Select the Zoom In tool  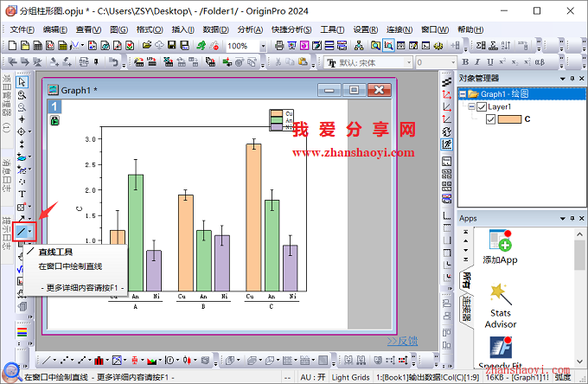click(x=22, y=95)
